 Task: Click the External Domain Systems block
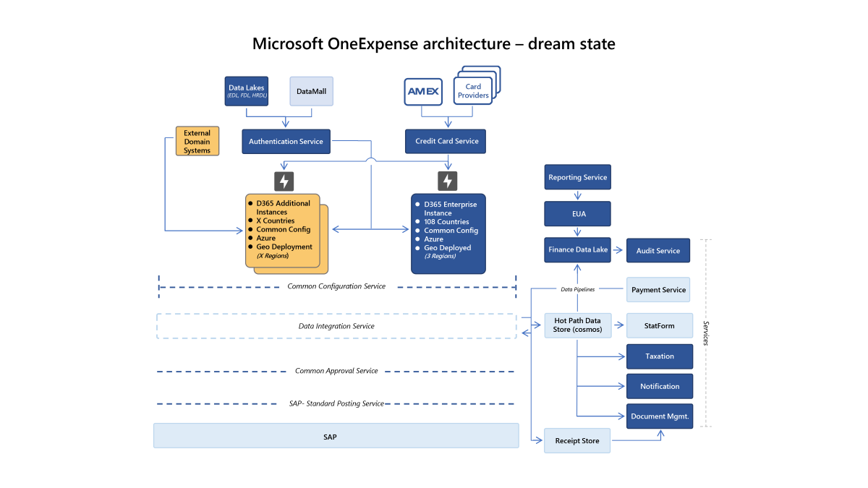click(x=197, y=141)
